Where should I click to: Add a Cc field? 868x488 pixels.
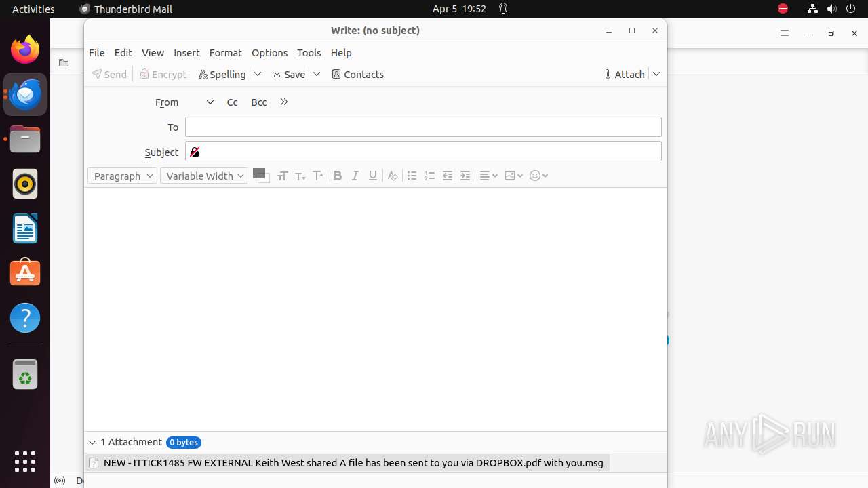232,102
